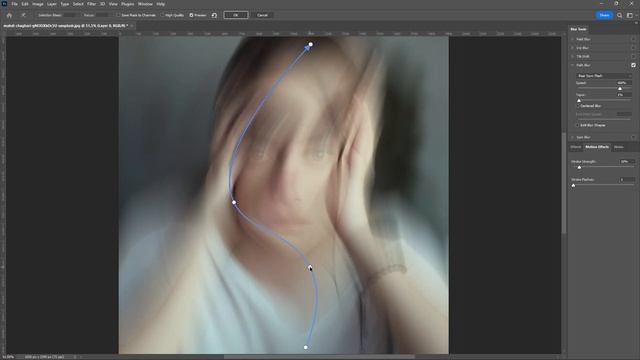Open the Filter menu
The width and height of the screenshot is (640, 360).
pos(91,4)
